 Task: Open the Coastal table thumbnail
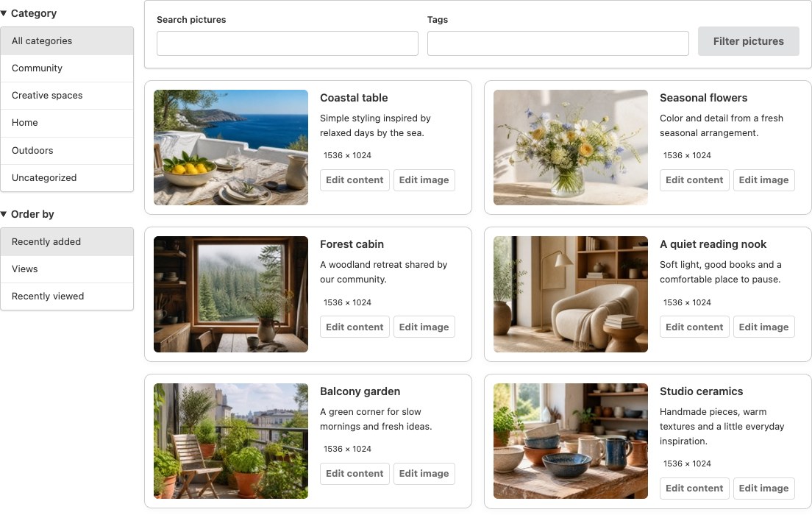[231, 148]
